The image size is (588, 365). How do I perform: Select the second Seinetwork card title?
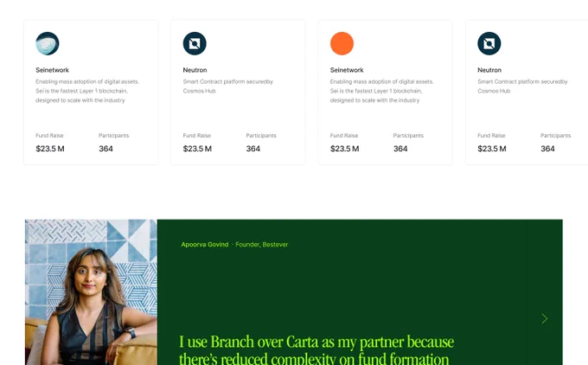coord(347,70)
